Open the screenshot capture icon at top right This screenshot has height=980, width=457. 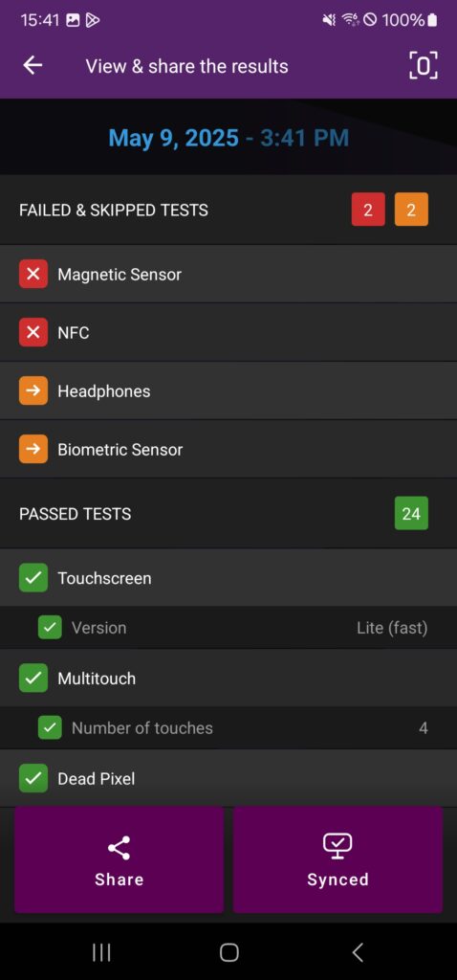point(423,65)
